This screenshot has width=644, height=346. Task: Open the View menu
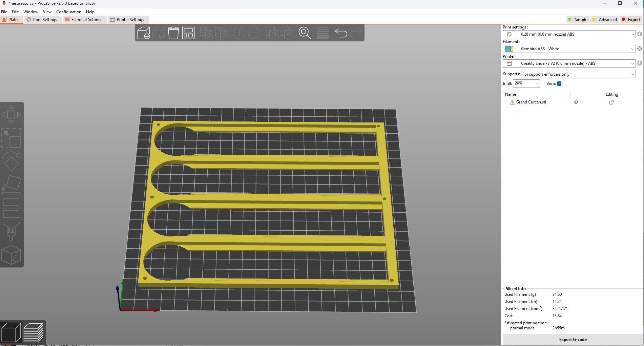click(47, 12)
